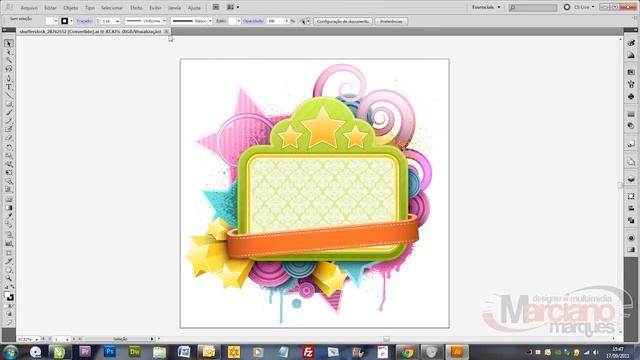Screen dimensions: 640x360
Task: Select the Lasso tool
Action: click(x=9, y=69)
